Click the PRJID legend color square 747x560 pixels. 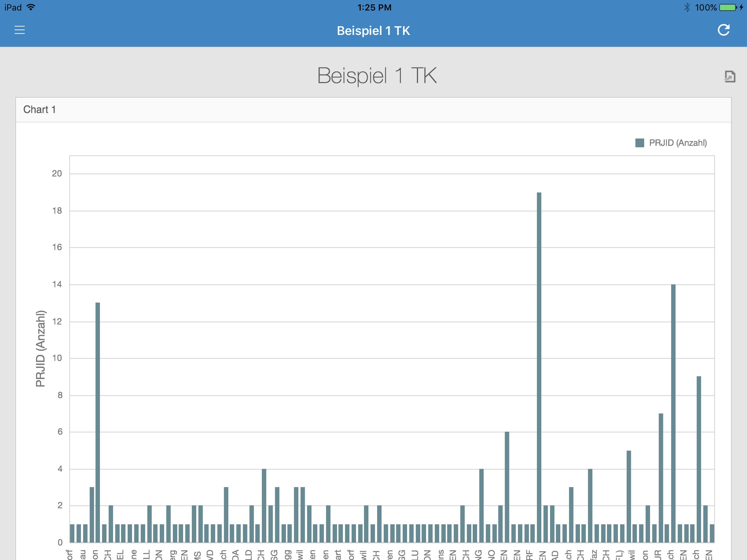[x=639, y=143]
